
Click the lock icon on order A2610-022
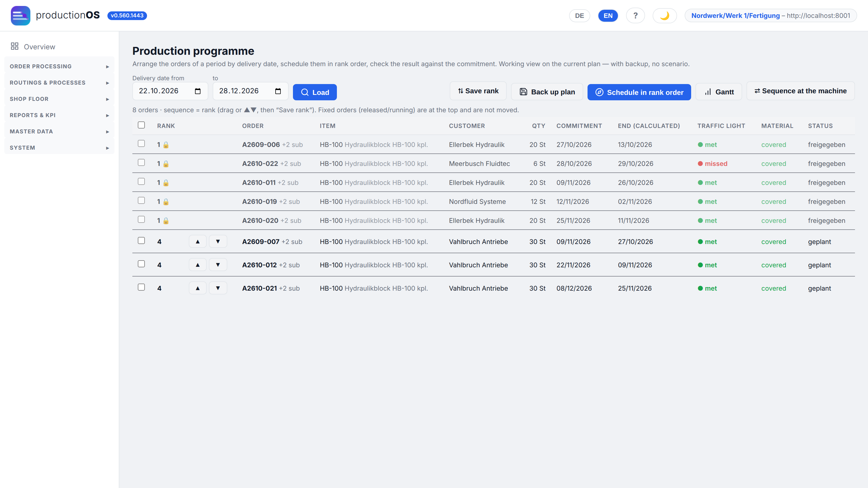coord(166,164)
